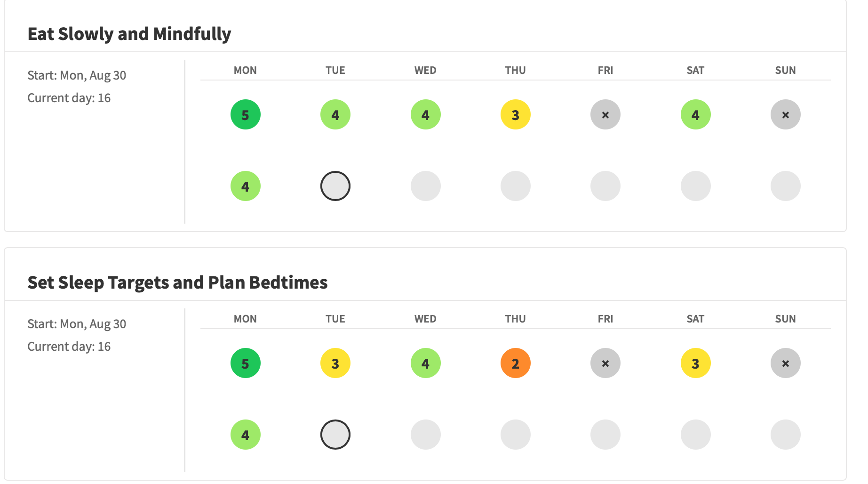Open Friday's missed X in Sleep Targets
This screenshot has width=868, height=484.
click(x=605, y=363)
